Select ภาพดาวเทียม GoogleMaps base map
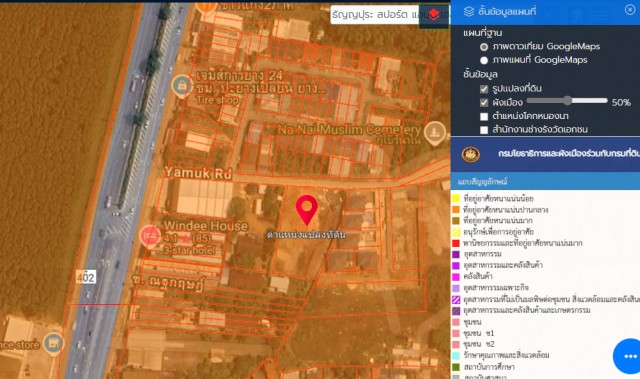Viewport: 640px width, 379px height. tap(484, 47)
